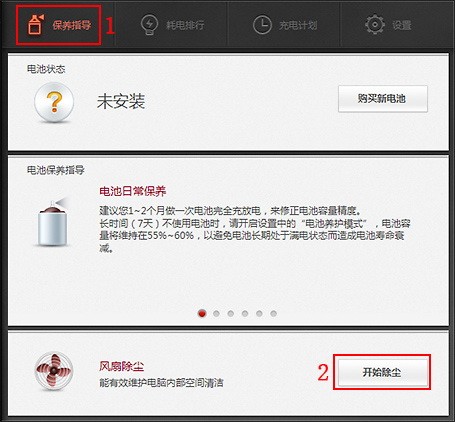Start dust removal with 开始除尘 button

coord(382,372)
